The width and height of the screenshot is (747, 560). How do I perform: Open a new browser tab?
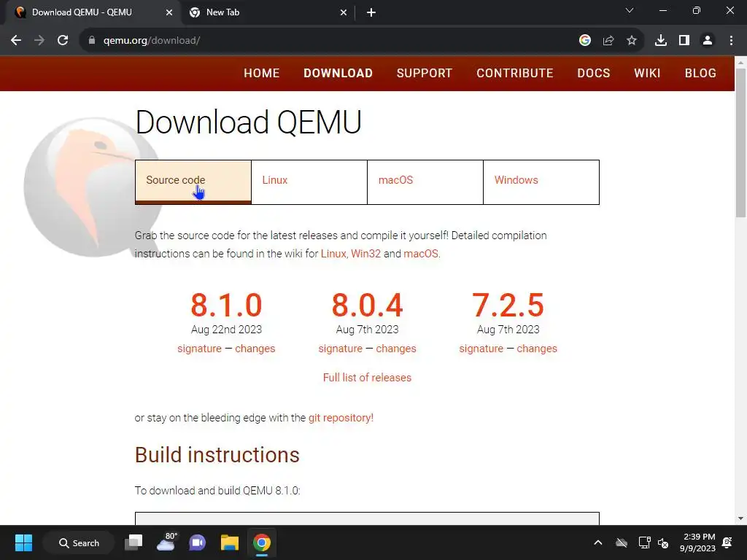point(371,12)
